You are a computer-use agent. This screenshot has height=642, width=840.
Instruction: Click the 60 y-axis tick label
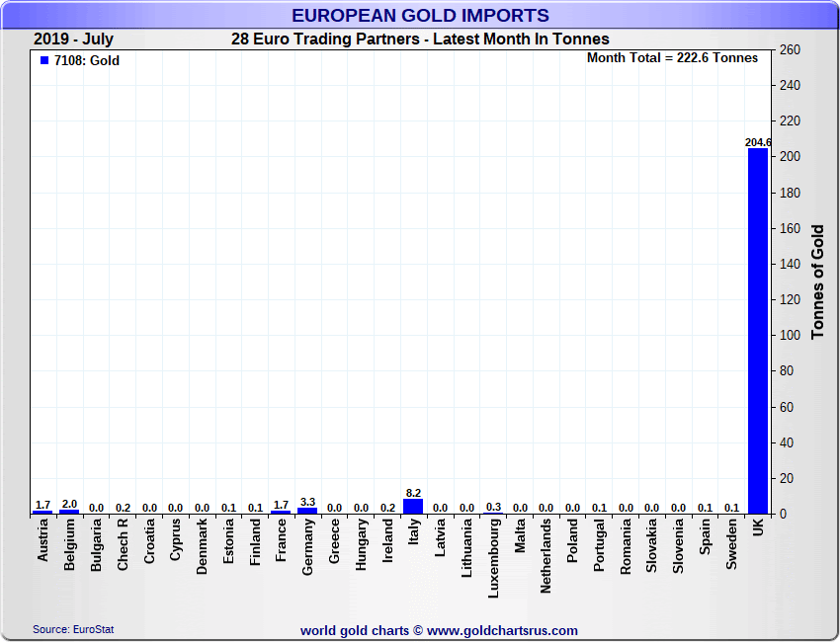(786, 407)
